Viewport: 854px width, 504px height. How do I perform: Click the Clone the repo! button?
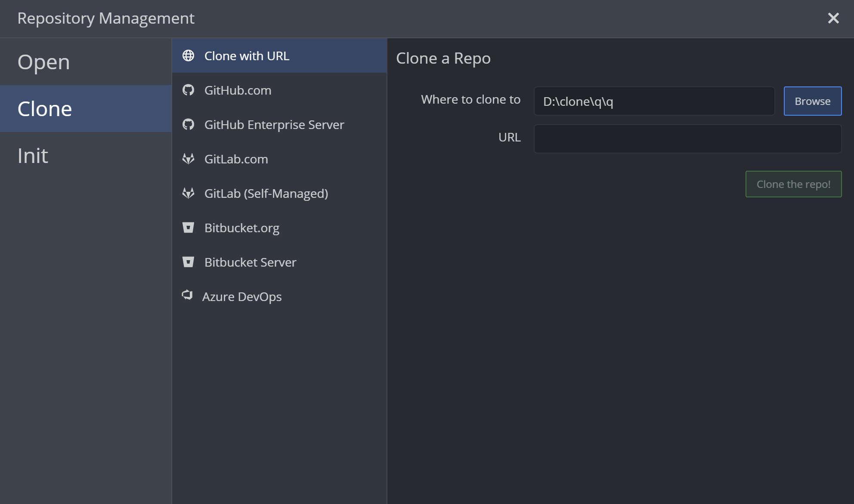(x=793, y=184)
